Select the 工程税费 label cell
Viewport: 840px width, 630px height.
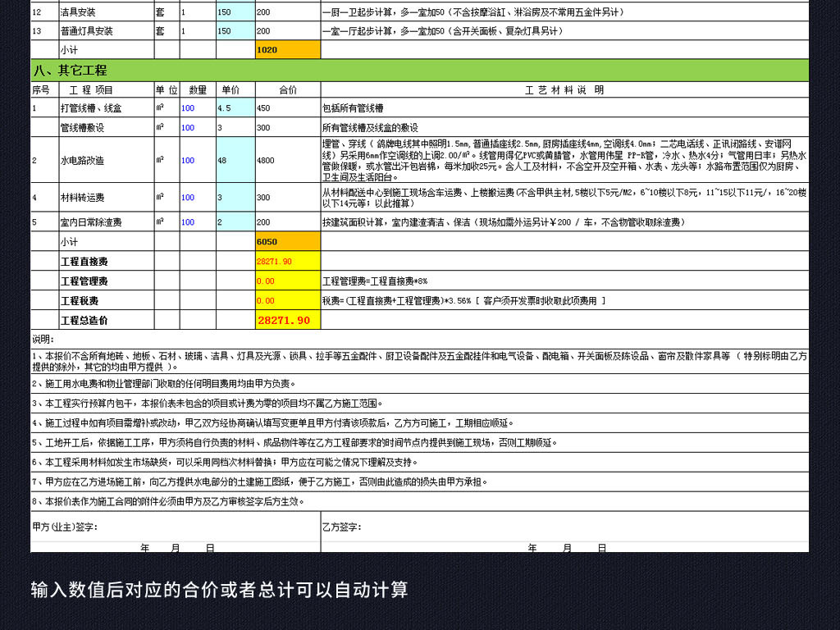point(107,300)
